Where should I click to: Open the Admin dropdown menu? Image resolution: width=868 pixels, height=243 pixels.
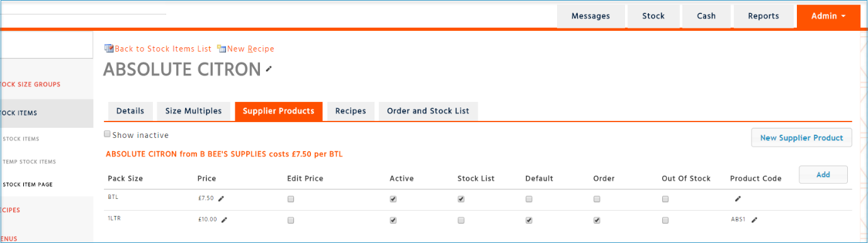(828, 16)
